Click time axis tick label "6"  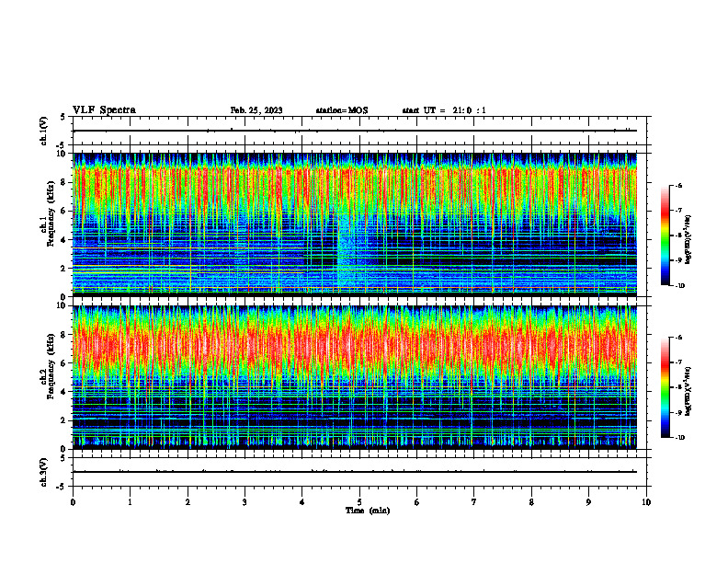417,502
